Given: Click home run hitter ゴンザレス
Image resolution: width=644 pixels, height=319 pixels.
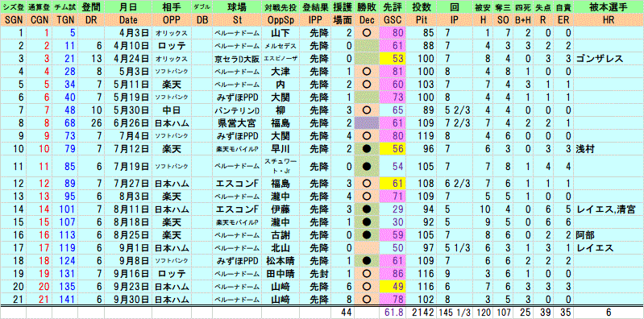Looking at the screenshot, I should click(x=599, y=58).
